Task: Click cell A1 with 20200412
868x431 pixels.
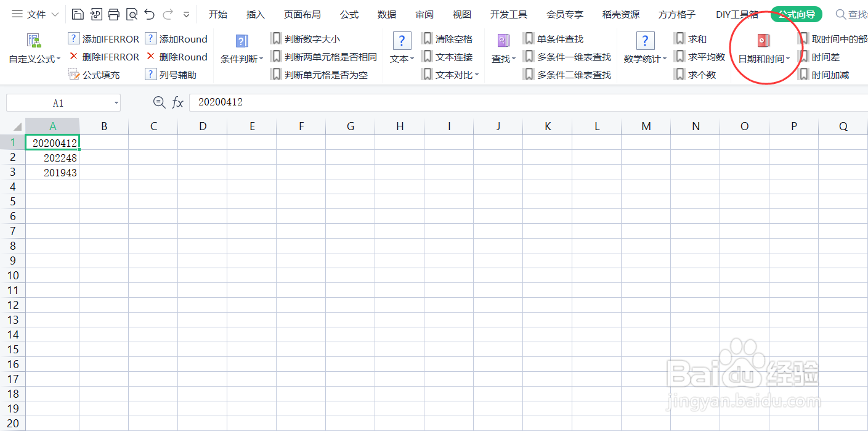Action: click(x=52, y=142)
